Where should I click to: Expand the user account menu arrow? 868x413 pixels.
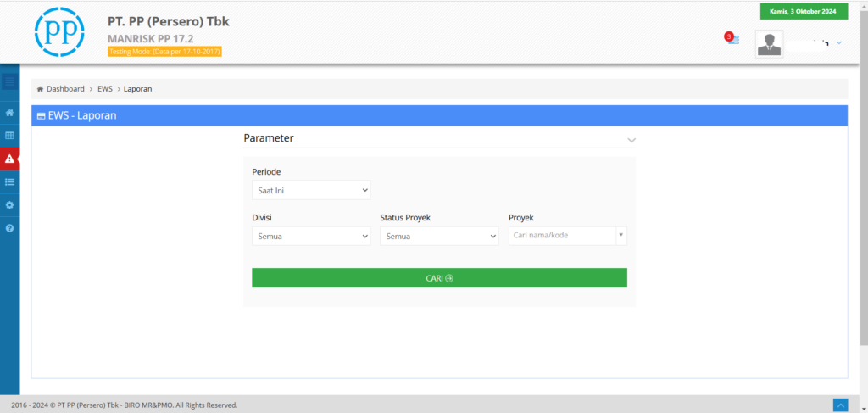tap(838, 42)
